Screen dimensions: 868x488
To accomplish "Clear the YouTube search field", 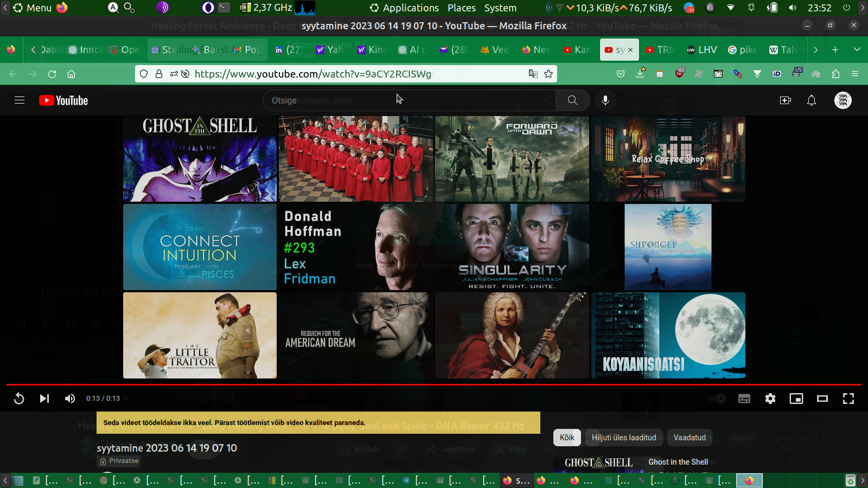I will click(x=547, y=100).
